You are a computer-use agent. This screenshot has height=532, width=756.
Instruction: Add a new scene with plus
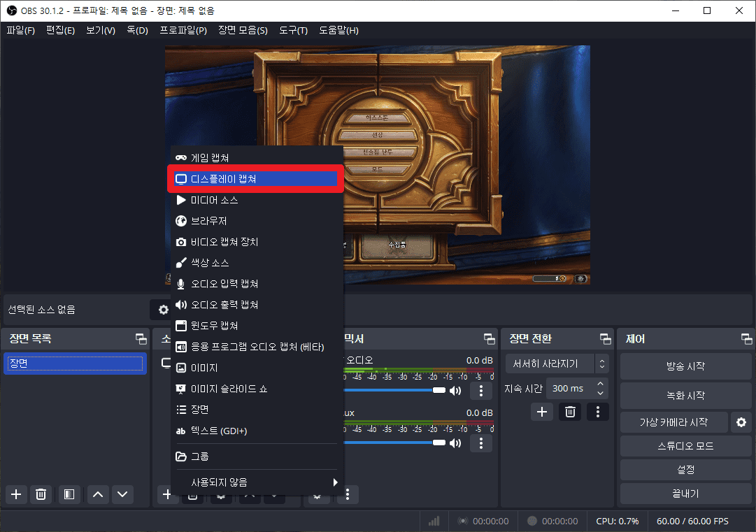click(16, 494)
